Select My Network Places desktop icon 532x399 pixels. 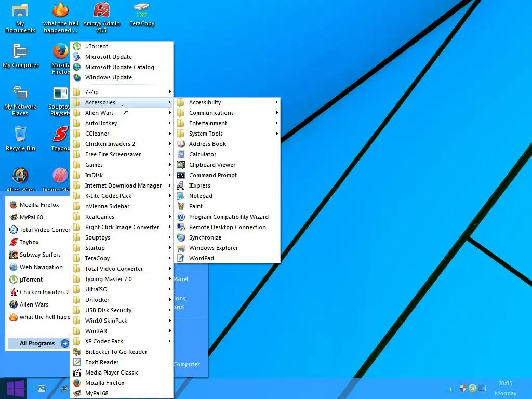pos(20,101)
